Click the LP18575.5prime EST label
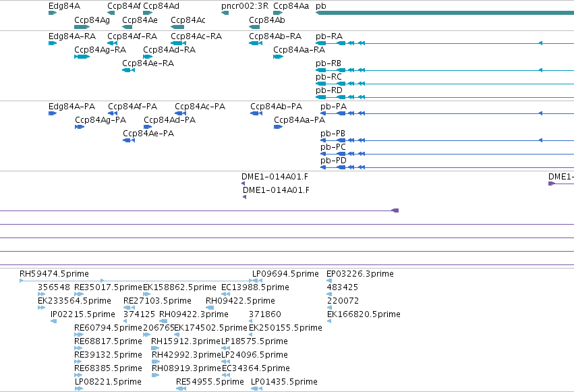This screenshot has height=392, width=574. tap(254, 341)
